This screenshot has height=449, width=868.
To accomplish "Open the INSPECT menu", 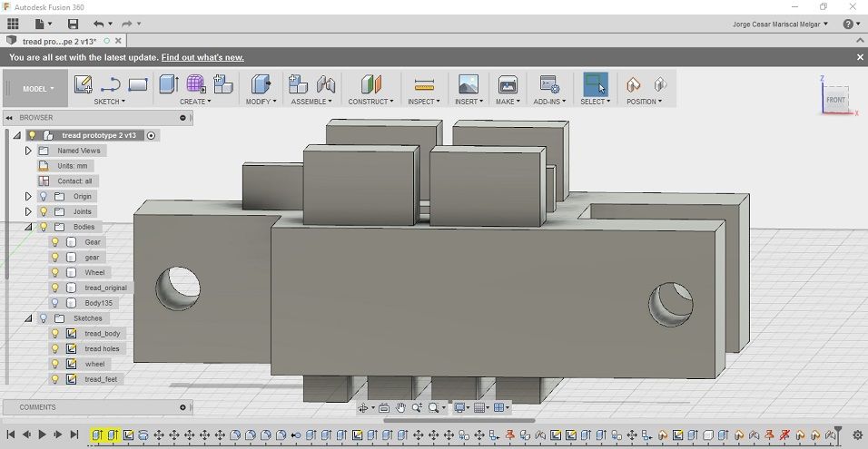I will pyautogui.click(x=424, y=102).
